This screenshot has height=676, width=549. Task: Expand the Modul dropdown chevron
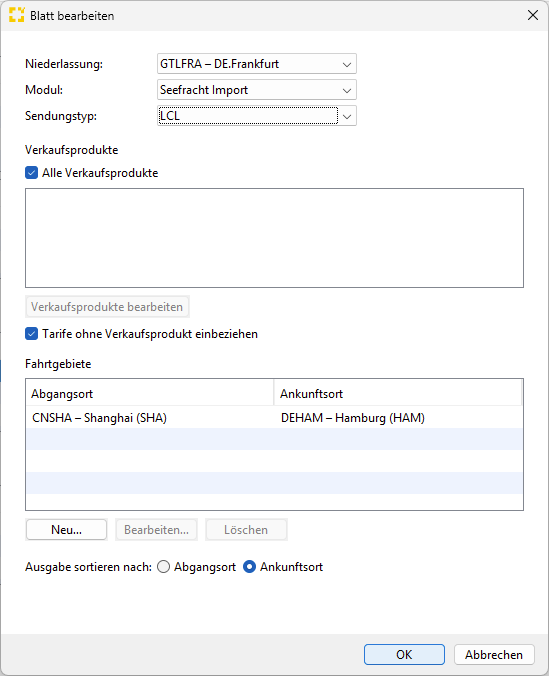(x=347, y=91)
